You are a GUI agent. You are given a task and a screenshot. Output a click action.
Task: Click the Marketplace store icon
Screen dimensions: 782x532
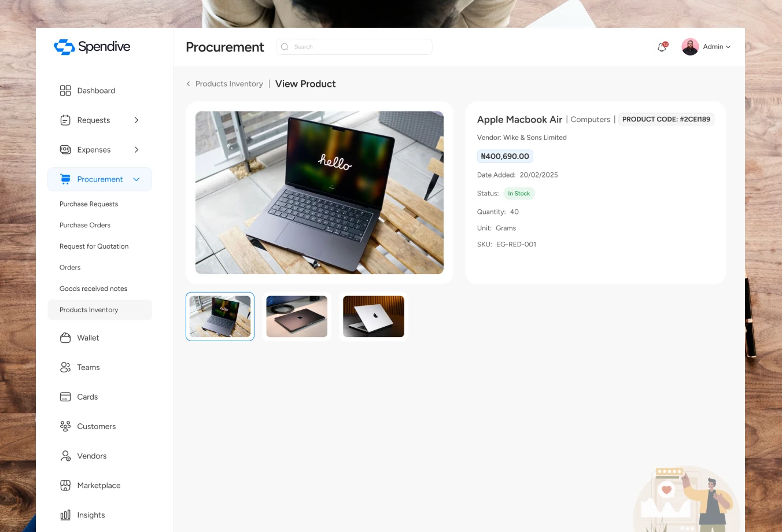[65, 485]
